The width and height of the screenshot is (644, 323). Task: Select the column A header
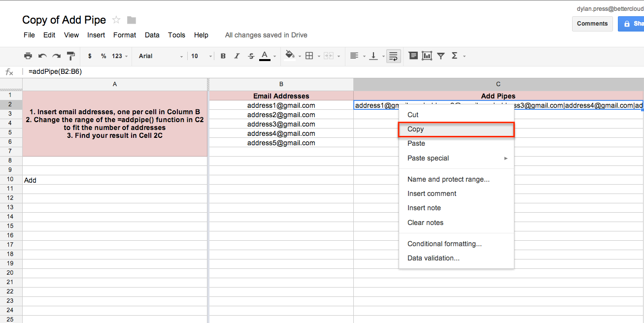[115, 84]
